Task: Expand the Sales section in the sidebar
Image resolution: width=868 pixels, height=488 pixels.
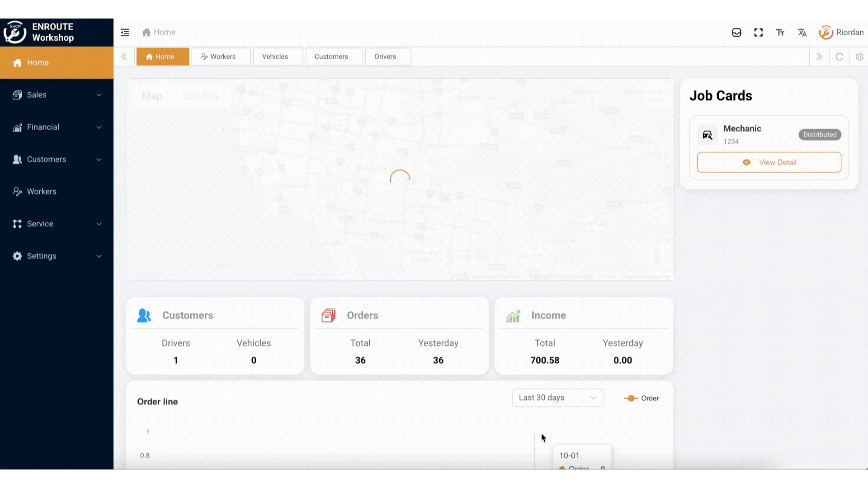Action: [x=57, y=94]
